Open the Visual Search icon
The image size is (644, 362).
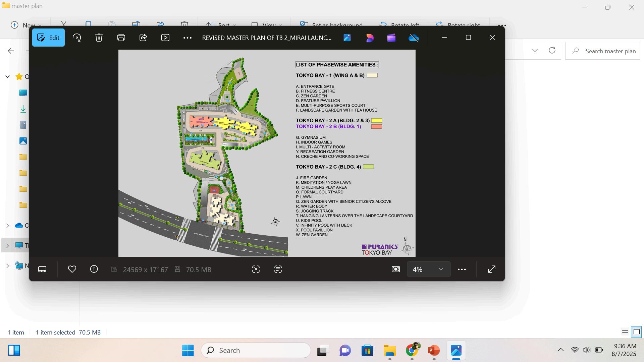(256, 269)
